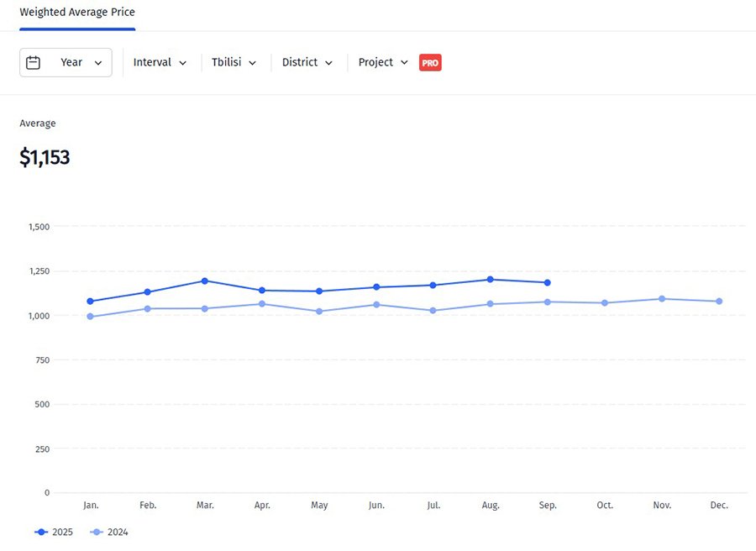Click the 2025 June data point

376,287
